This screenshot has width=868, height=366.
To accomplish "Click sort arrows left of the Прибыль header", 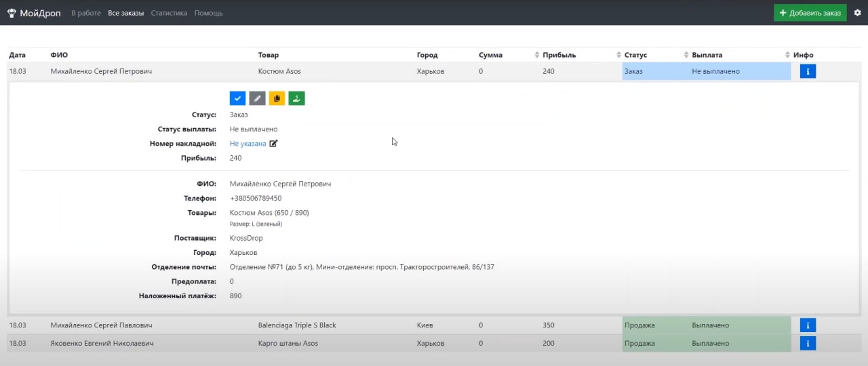I will [537, 55].
